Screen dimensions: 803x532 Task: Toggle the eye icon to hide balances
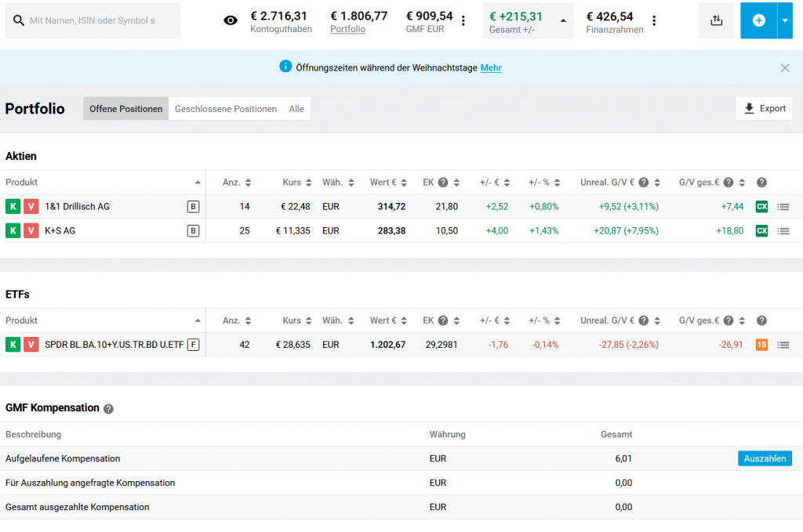231,20
